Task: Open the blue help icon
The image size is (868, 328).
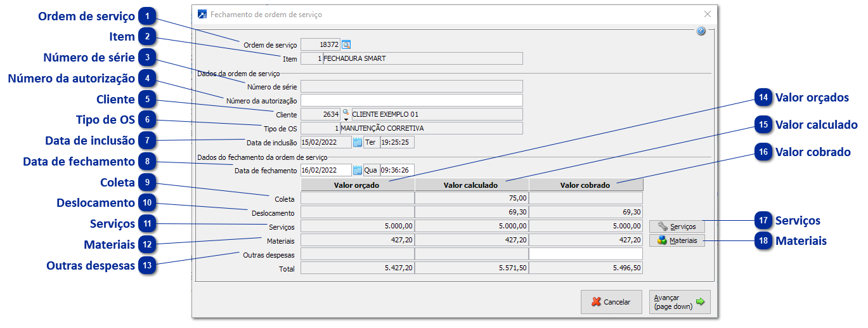Action: tap(701, 30)
